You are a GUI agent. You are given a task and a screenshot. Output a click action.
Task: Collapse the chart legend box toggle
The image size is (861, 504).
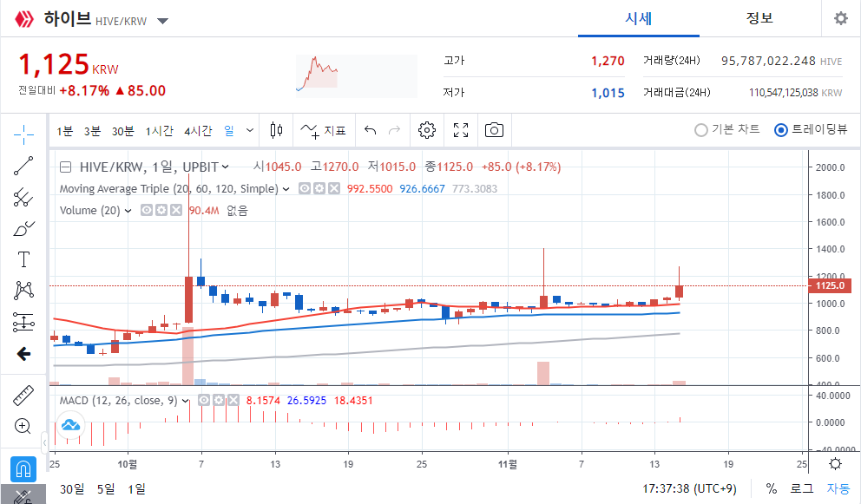(65, 167)
